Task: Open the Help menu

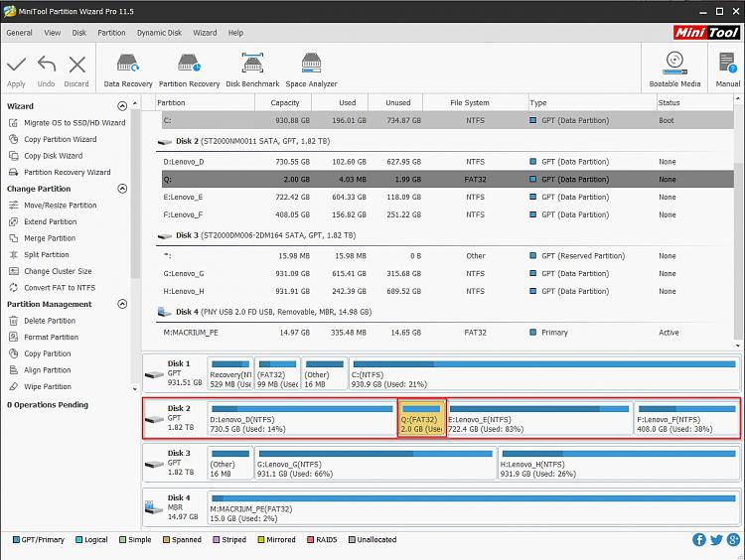Action: (235, 33)
